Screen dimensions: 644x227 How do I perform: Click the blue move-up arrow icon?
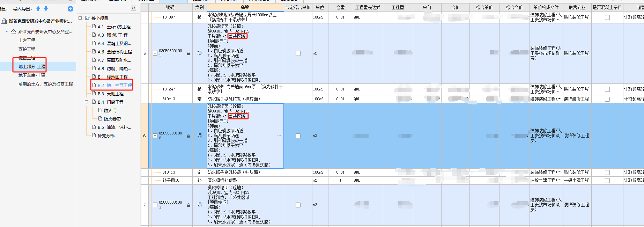click(38, 9)
